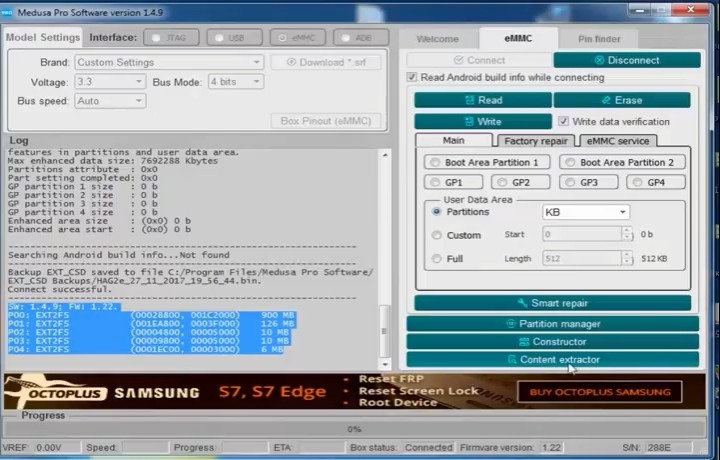Click the log scrollbar thumb

point(385,331)
